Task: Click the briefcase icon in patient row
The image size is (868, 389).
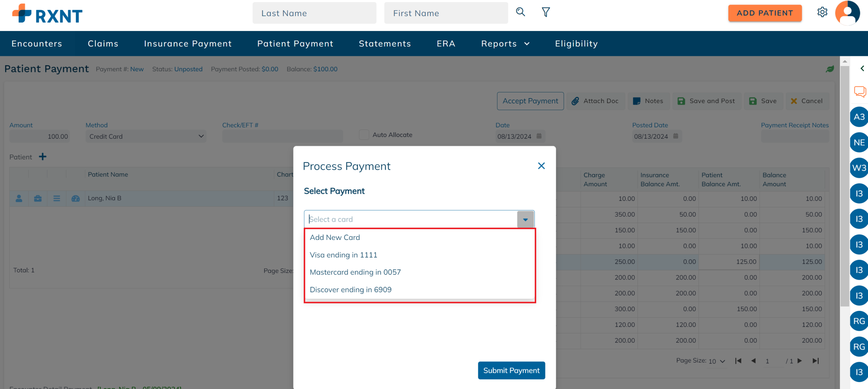Action: pyautogui.click(x=38, y=199)
